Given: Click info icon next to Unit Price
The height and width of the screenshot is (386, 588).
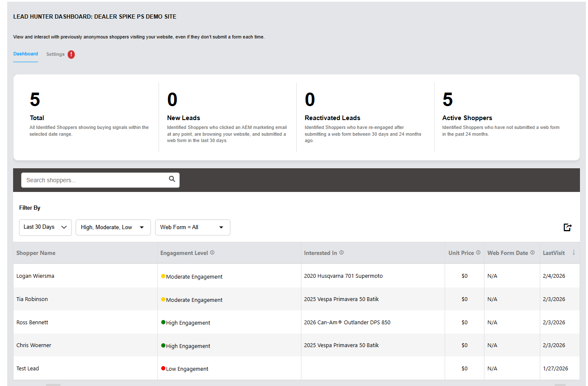Looking at the screenshot, I should tap(478, 253).
